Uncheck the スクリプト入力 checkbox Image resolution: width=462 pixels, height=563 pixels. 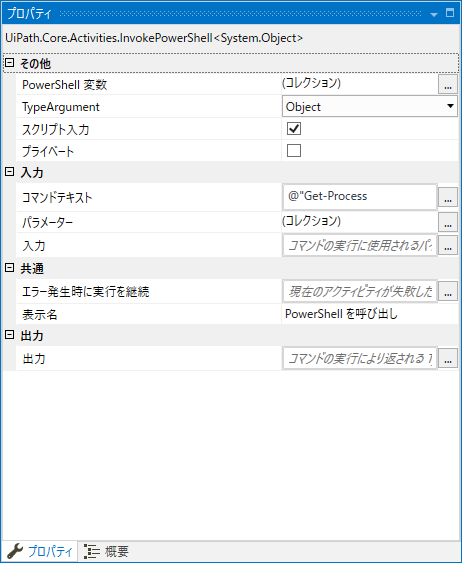294,129
